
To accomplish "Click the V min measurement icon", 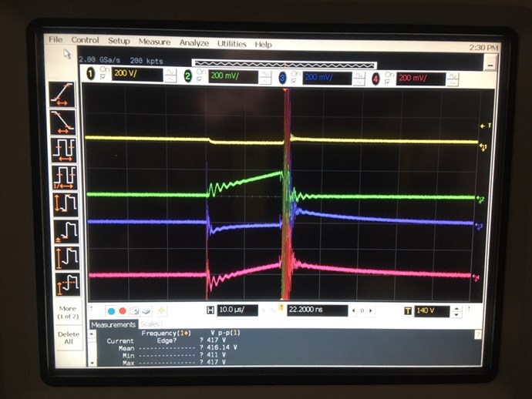I will (x=66, y=232).
